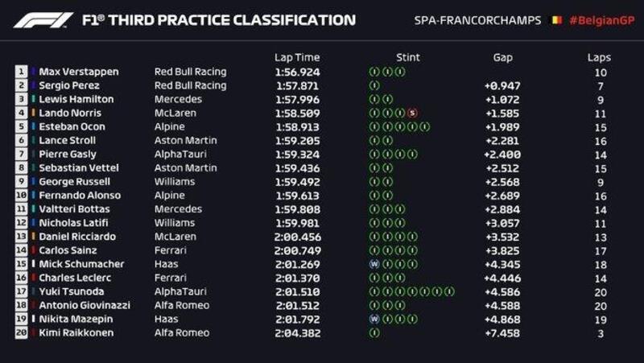
Task: Click Max Verstappen's 1:56.924 lap time
Action: coord(296,72)
